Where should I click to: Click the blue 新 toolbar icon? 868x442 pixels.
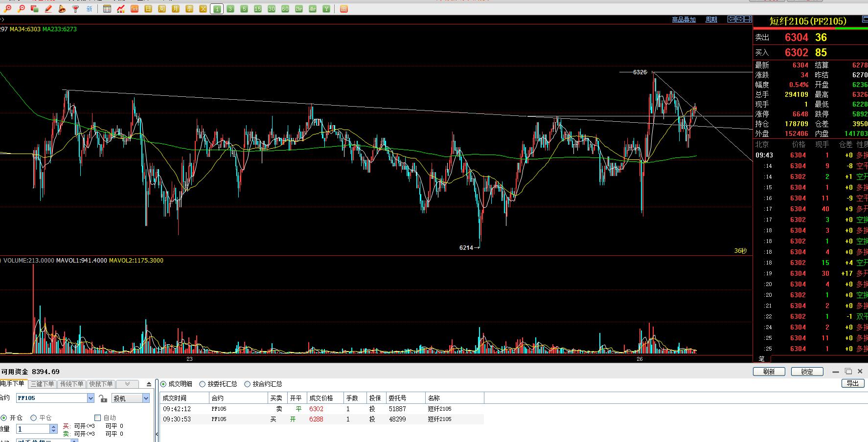(x=89, y=9)
